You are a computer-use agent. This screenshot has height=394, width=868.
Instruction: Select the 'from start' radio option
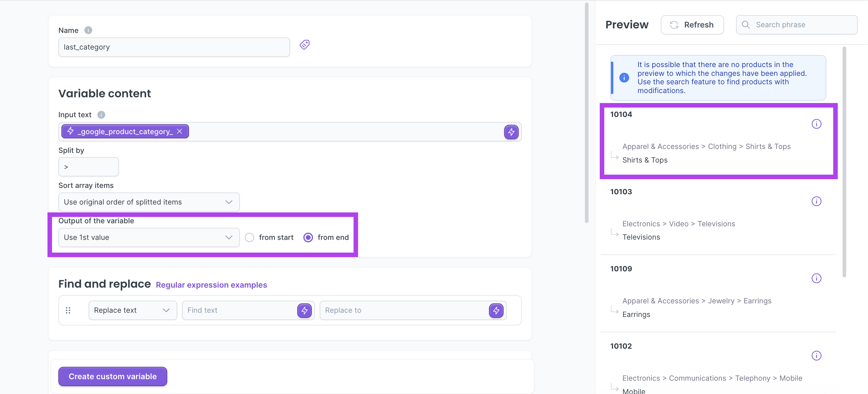pyautogui.click(x=249, y=237)
